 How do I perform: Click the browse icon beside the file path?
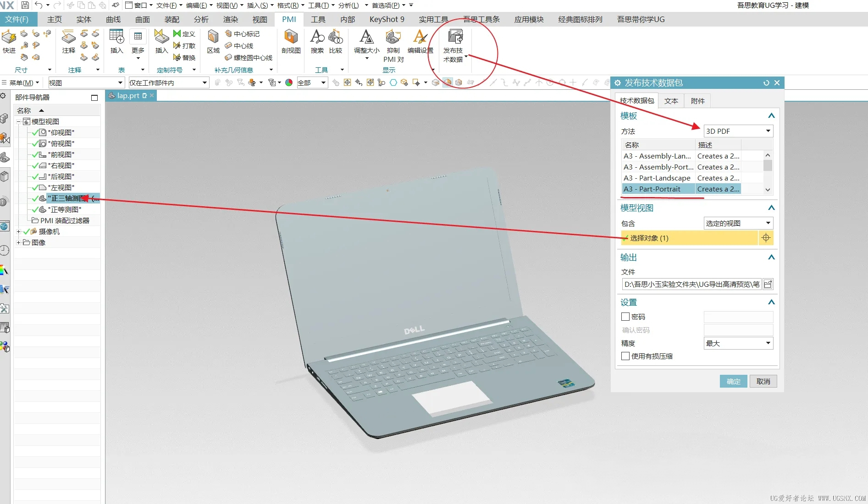click(768, 284)
